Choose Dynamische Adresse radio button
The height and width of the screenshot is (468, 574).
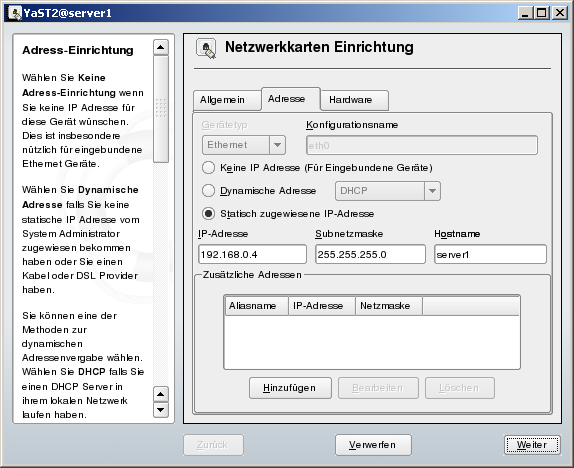tap(209, 190)
